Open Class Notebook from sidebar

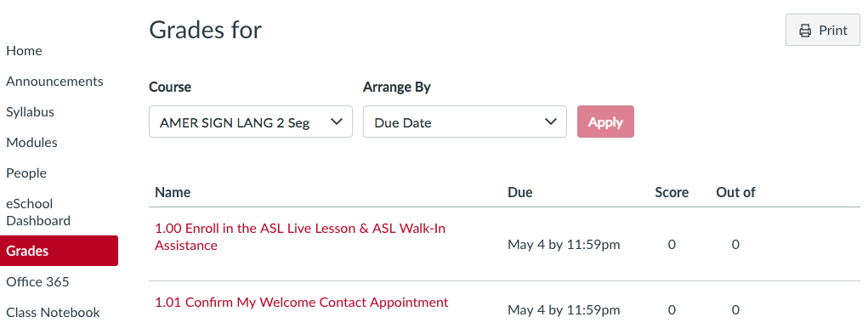click(x=54, y=313)
